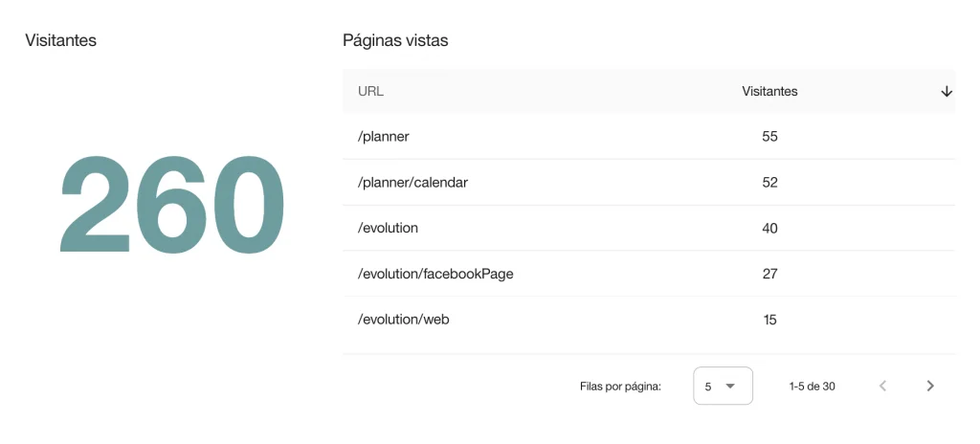Open the /evolution/facebookPage entry
Screen dimensions: 980x444
coord(435,274)
